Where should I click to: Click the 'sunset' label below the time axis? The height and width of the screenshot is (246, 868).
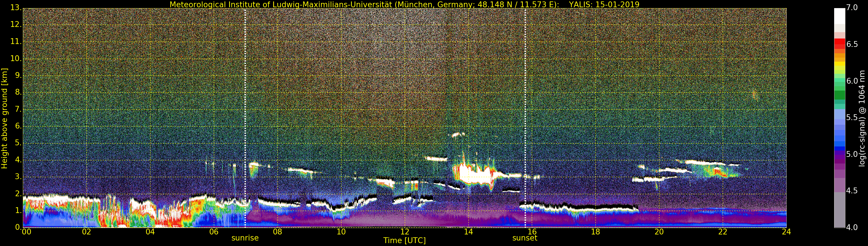coord(525,238)
